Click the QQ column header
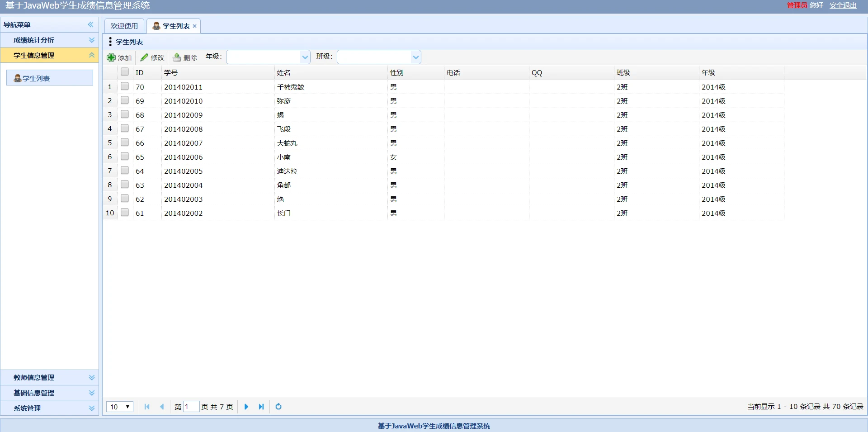The height and width of the screenshot is (432, 868). pos(571,72)
